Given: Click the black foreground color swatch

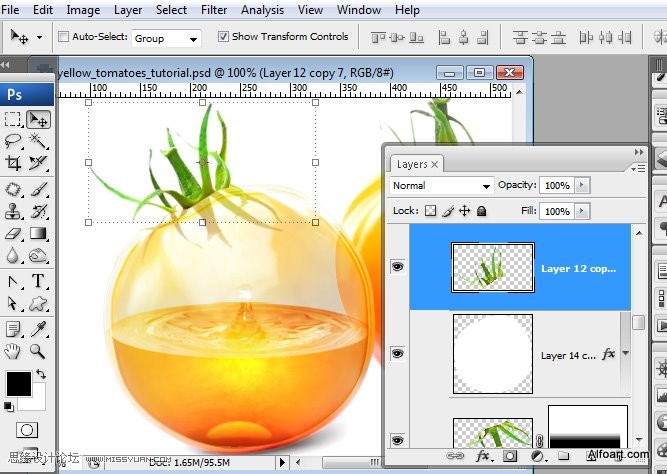Looking at the screenshot, I should 18,382.
